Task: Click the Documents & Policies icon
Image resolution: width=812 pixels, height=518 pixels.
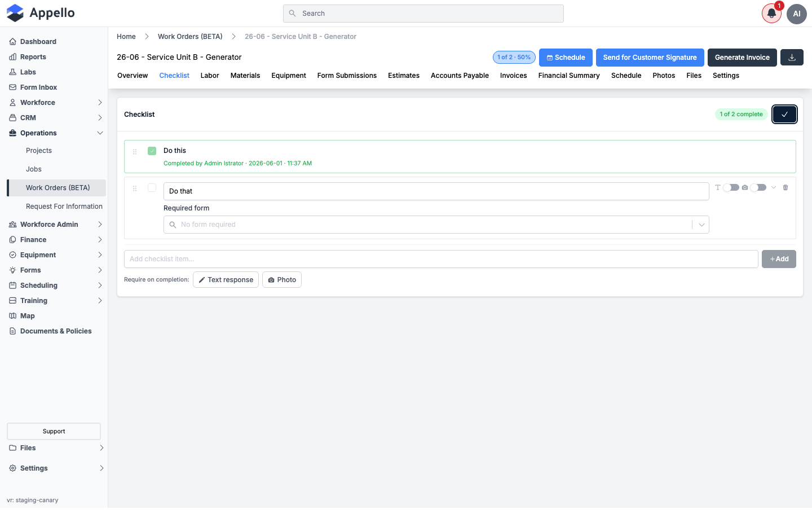Action: click(12, 331)
